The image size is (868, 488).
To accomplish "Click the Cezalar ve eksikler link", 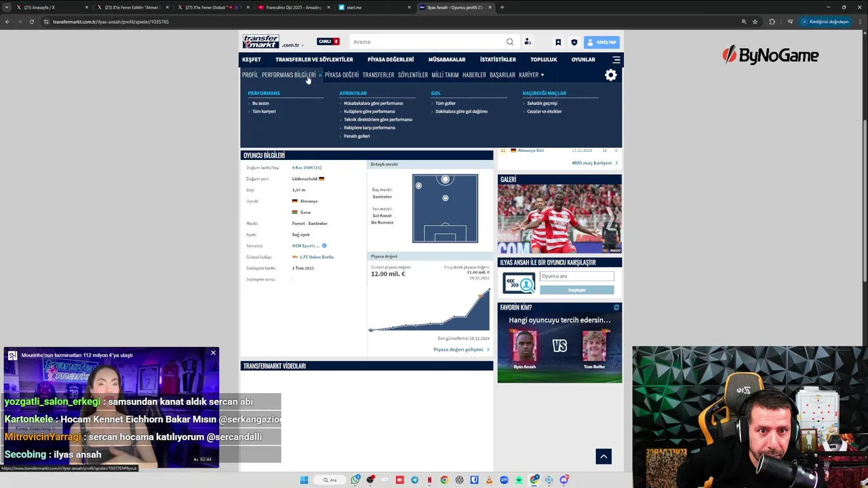I will [x=545, y=111].
